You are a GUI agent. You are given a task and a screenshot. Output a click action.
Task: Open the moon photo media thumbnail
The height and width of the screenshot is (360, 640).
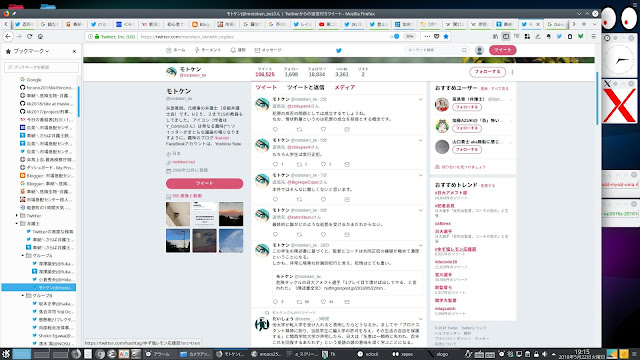pyautogui.click(x=204, y=241)
